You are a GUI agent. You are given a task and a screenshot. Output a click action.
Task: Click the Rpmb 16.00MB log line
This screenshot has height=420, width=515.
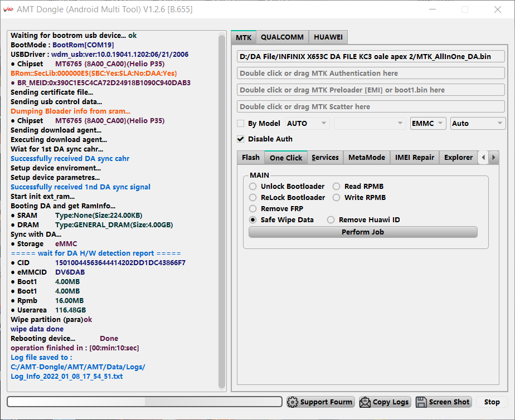pos(47,301)
